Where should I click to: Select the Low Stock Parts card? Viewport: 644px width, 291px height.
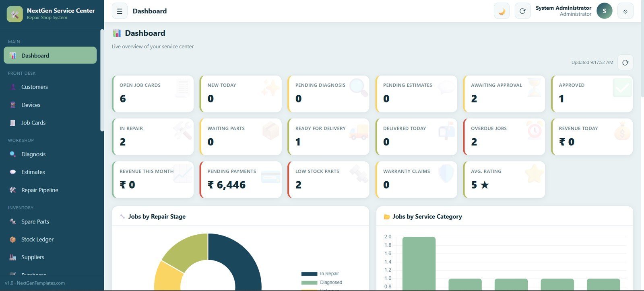(328, 180)
